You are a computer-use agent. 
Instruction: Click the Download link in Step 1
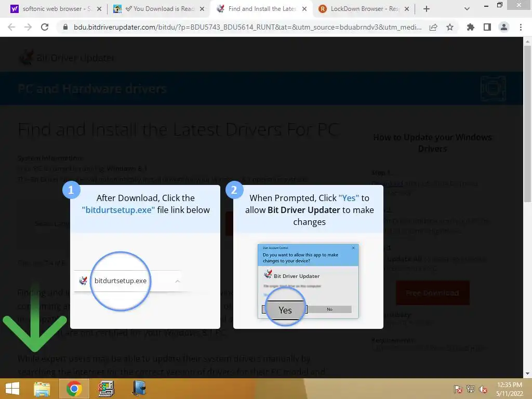(387, 183)
